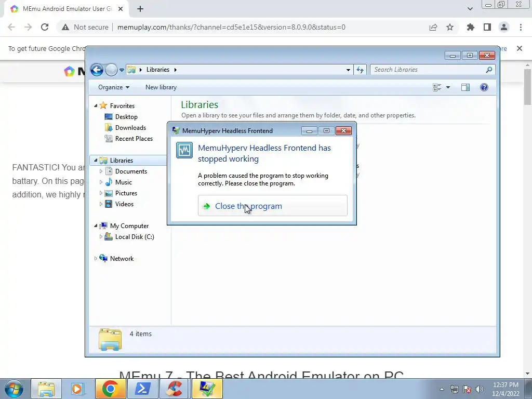
Task: Open PowerShell from the taskbar
Action: (142, 389)
